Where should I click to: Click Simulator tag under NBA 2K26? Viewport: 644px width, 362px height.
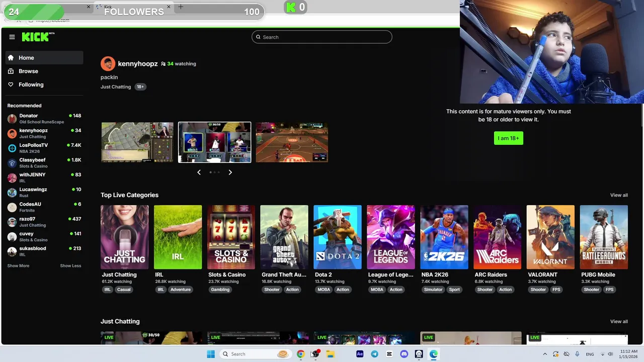(433, 290)
